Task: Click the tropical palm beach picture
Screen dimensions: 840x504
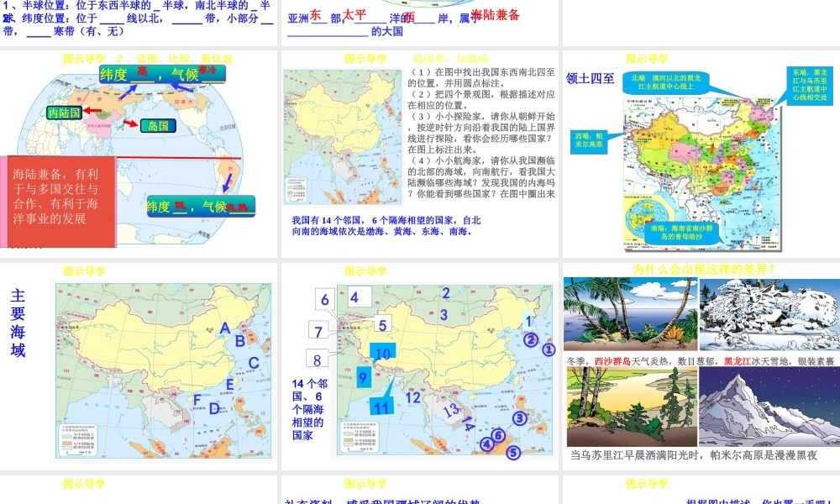Action: point(630,314)
